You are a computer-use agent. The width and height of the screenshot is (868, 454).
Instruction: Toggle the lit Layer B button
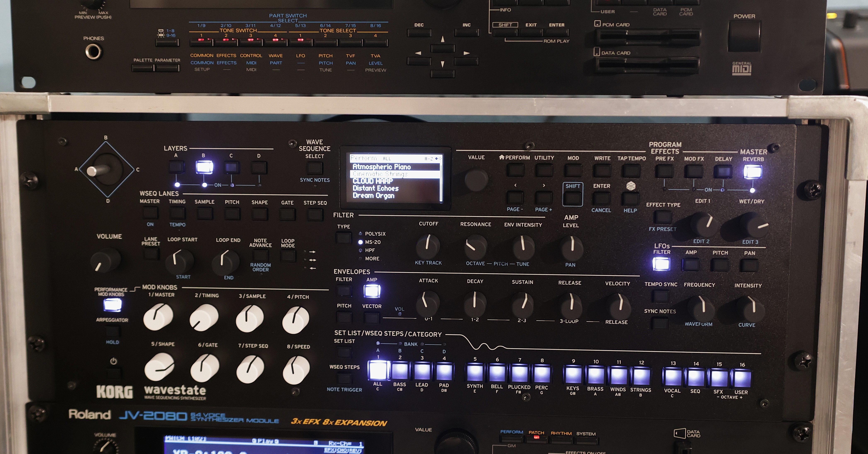(204, 167)
